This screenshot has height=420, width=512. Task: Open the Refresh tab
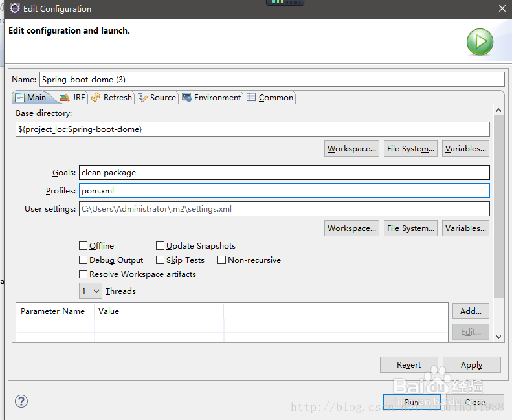[x=111, y=97]
